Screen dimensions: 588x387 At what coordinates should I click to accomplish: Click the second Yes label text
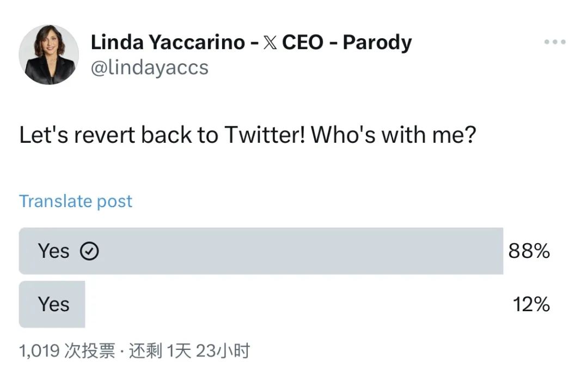click(x=53, y=304)
